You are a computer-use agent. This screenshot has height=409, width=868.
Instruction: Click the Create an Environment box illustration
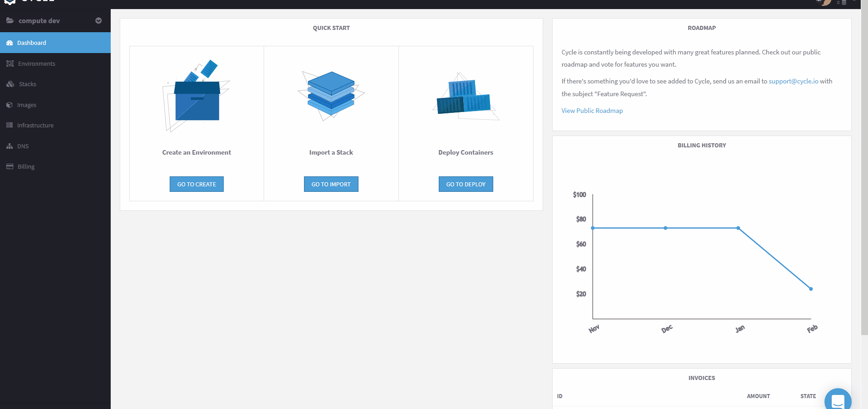point(196,96)
